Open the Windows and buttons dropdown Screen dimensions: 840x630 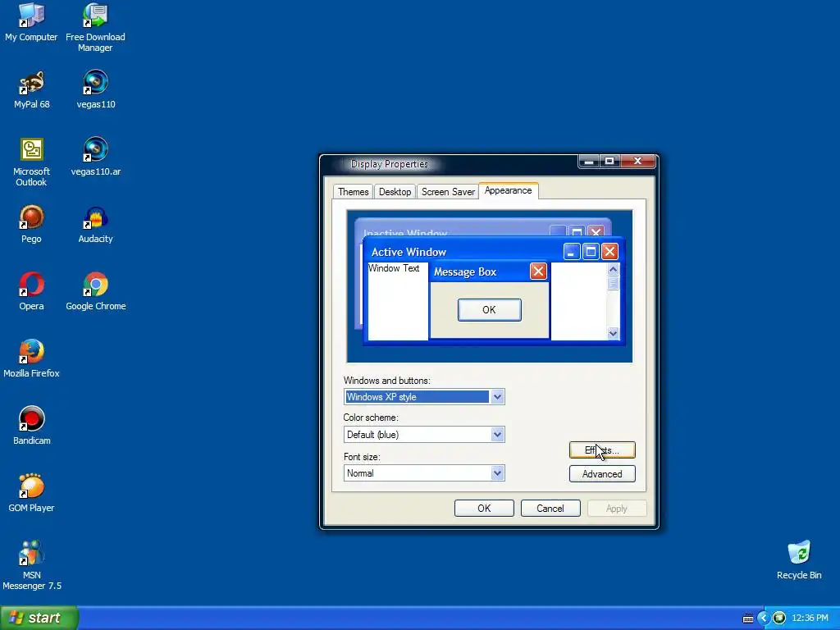pyautogui.click(x=497, y=397)
